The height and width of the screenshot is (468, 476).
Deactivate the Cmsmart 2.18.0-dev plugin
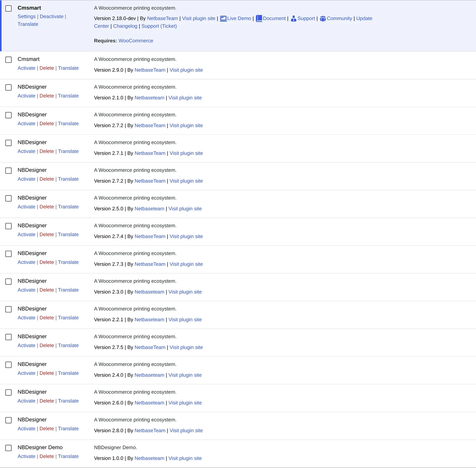click(x=51, y=17)
